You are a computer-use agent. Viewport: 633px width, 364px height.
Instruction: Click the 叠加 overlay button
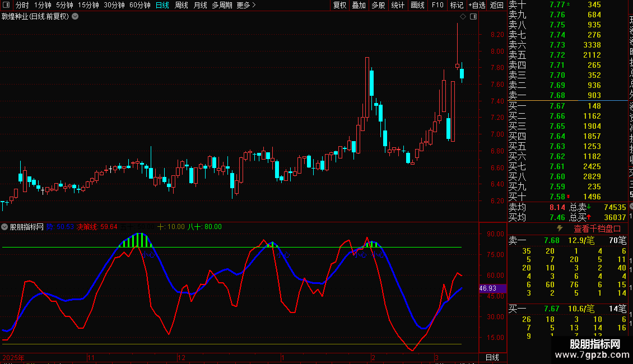(x=359, y=5)
